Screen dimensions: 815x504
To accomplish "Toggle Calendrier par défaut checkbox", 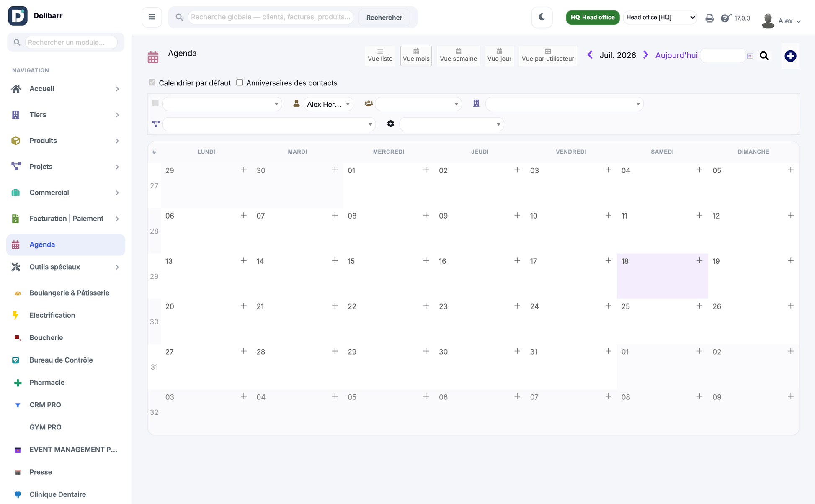I will pyautogui.click(x=152, y=82).
